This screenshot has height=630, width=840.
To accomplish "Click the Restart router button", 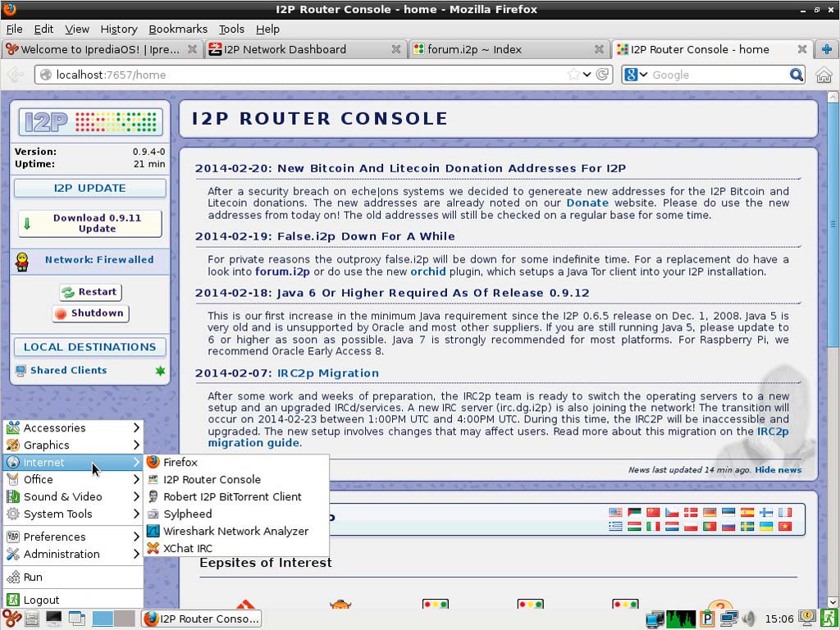I will (90, 292).
